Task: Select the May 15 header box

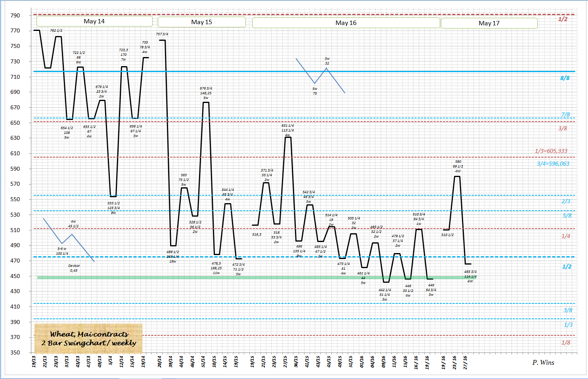Action: click(201, 22)
